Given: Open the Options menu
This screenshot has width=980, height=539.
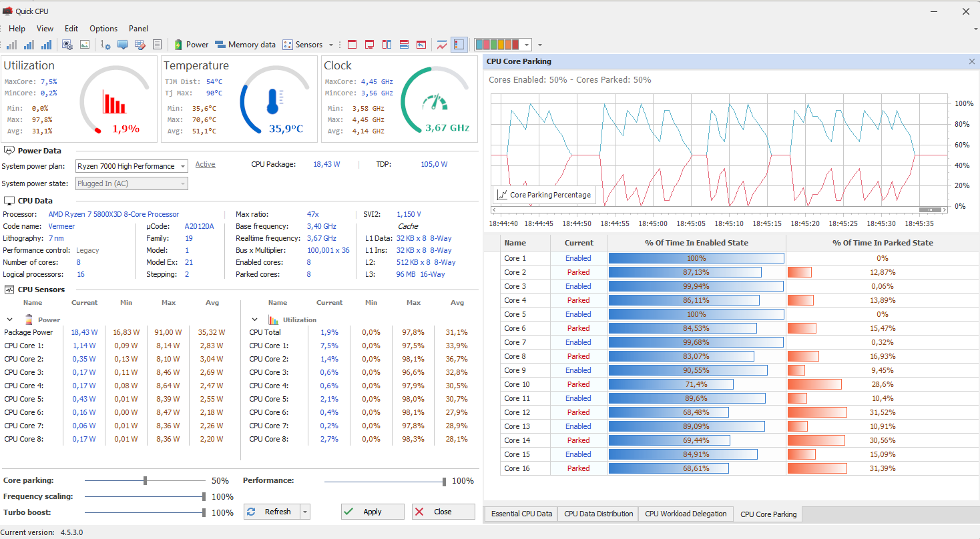Looking at the screenshot, I should 103,29.
